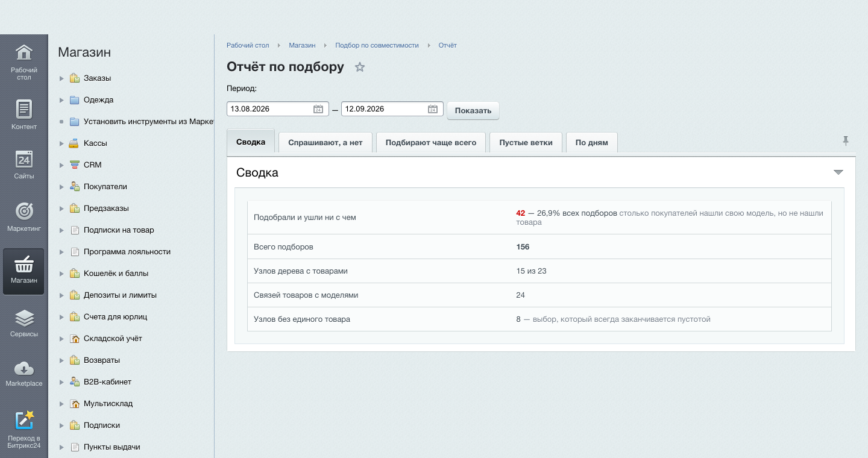
Task: Click the Складской учёт house icon
Action: (x=74, y=339)
